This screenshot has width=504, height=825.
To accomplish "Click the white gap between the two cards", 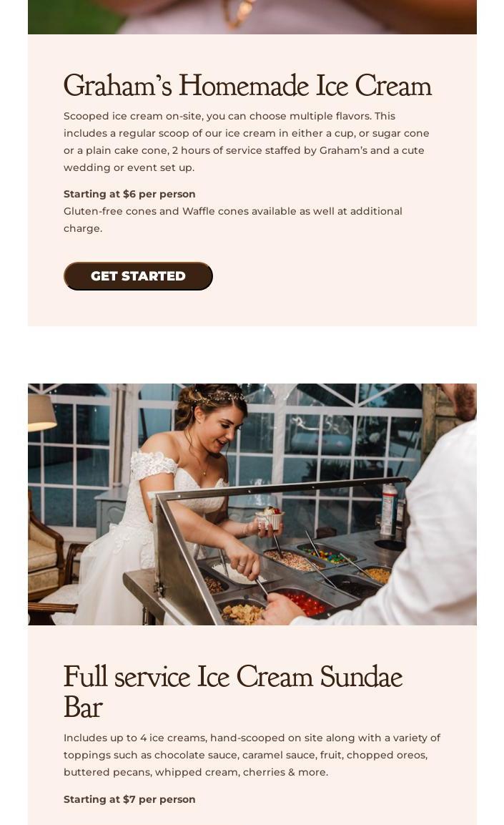I will pos(252,355).
